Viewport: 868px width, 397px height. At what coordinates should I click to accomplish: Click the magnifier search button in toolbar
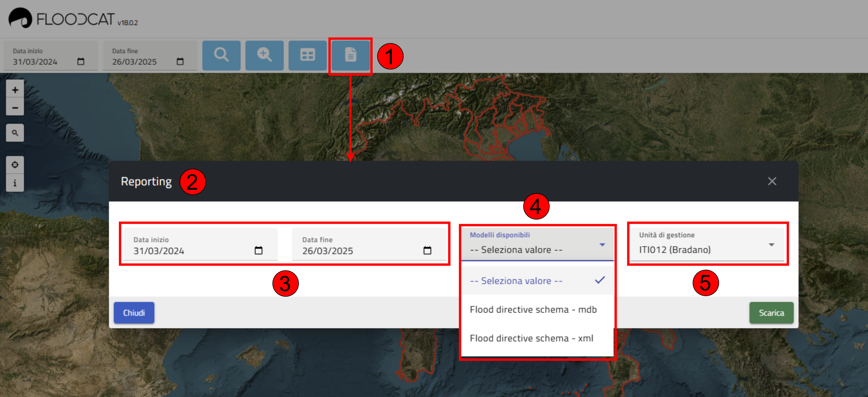click(x=221, y=55)
